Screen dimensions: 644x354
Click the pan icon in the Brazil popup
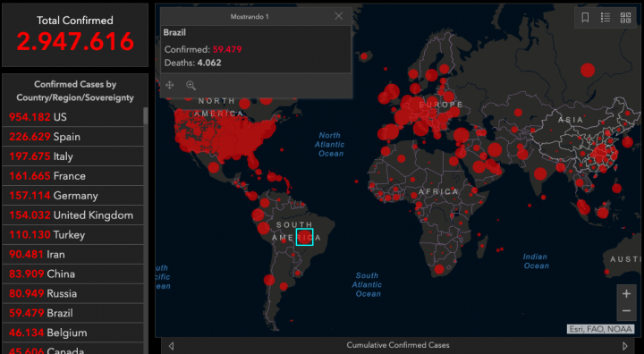pos(170,85)
